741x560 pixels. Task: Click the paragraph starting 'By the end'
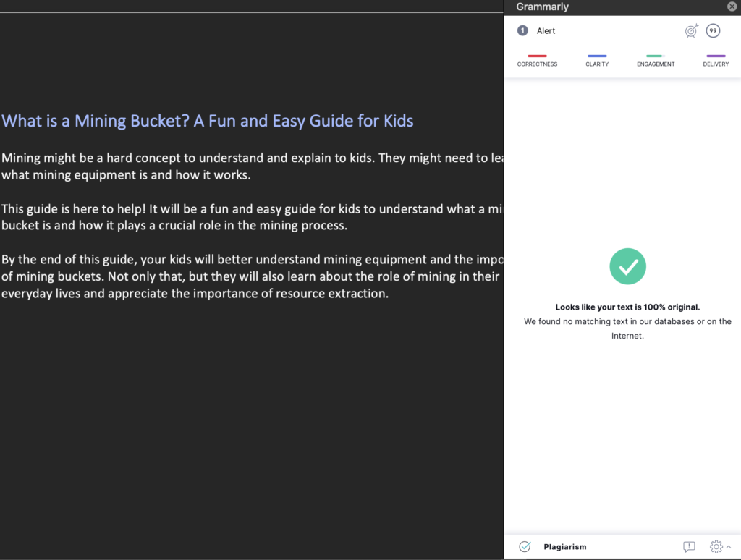pyautogui.click(x=253, y=276)
